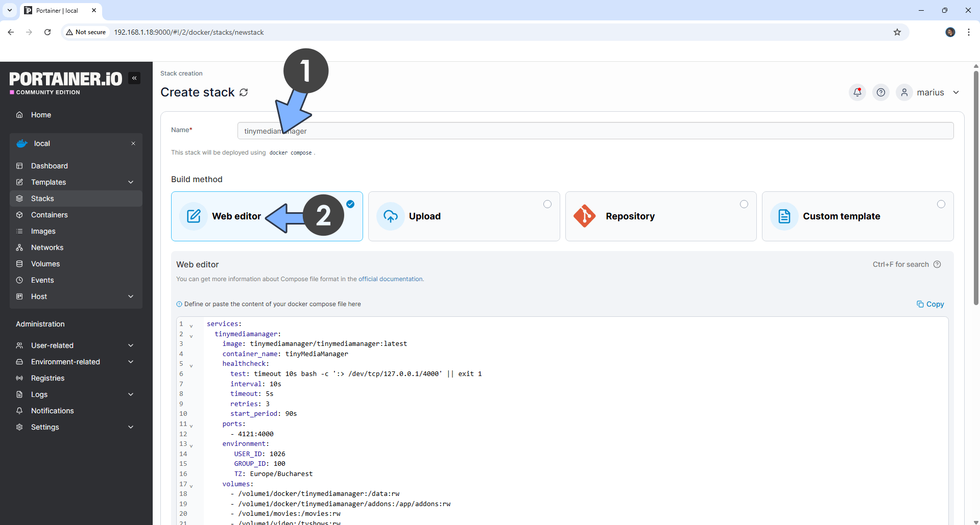Viewport: 980px width, 525px height.
Task: Bookmark this page with star icon
Action: [x=897, y=32]
